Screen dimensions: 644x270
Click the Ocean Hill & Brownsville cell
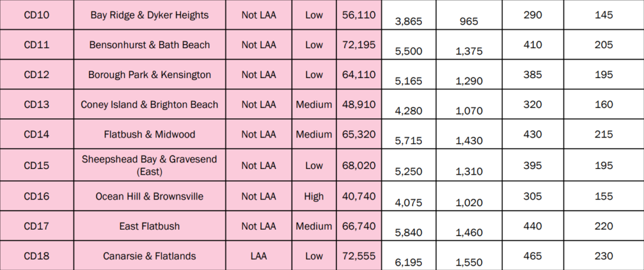pyautogui.click(x=149, y=196)
